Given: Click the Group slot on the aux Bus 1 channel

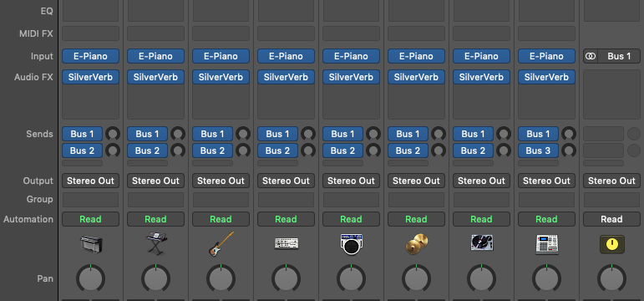Looking at the screenshot, I should pos(612,200).
